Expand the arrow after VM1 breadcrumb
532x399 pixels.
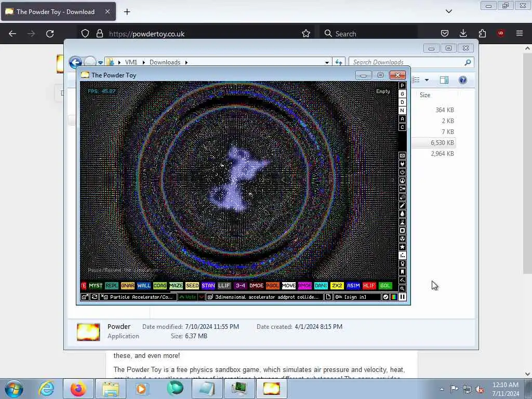[143, 62]
